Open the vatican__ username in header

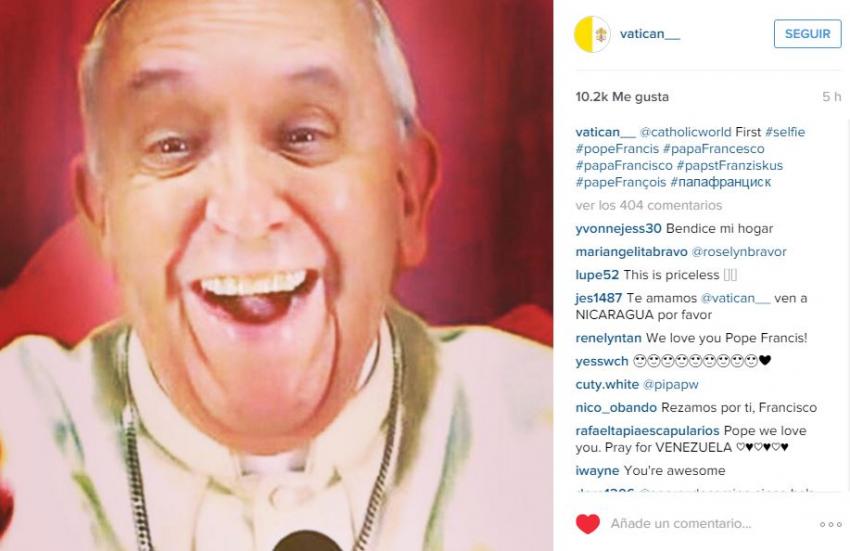(x=649, y=34)
